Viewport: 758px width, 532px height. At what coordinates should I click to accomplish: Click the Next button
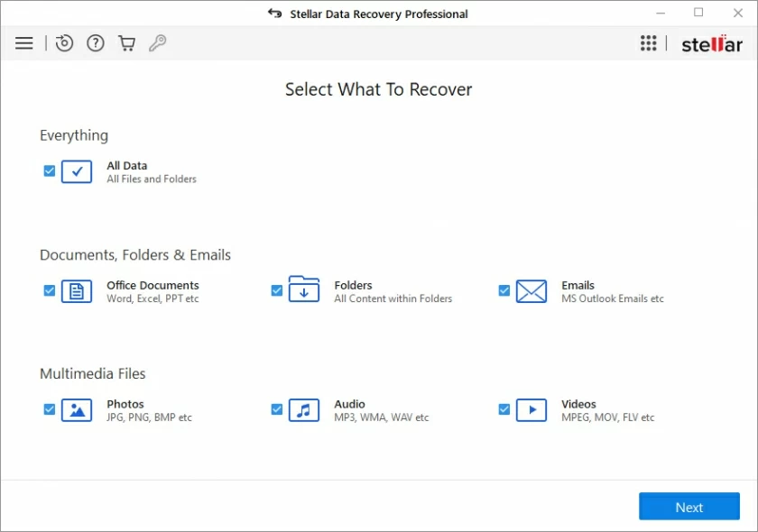pos(689,506)
